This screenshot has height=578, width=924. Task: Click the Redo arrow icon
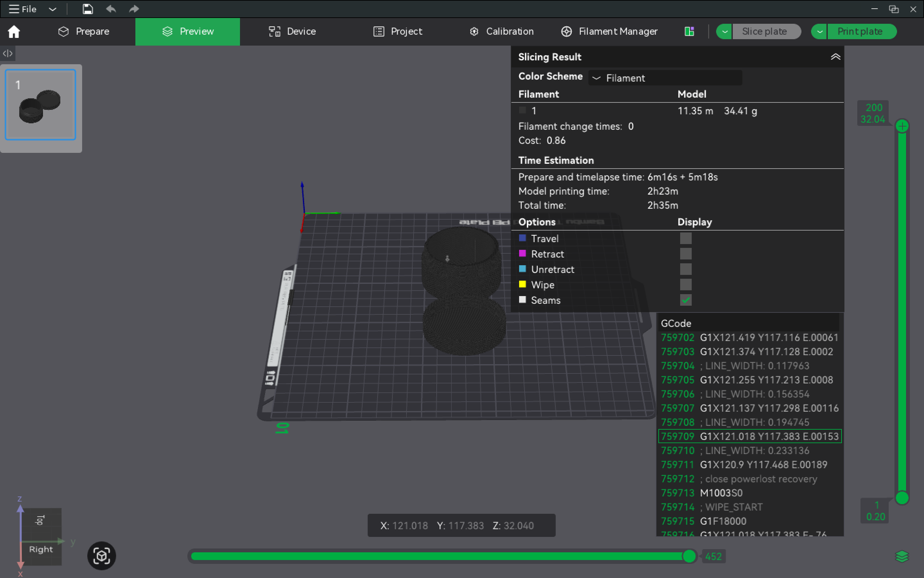(x=134, y=9)
